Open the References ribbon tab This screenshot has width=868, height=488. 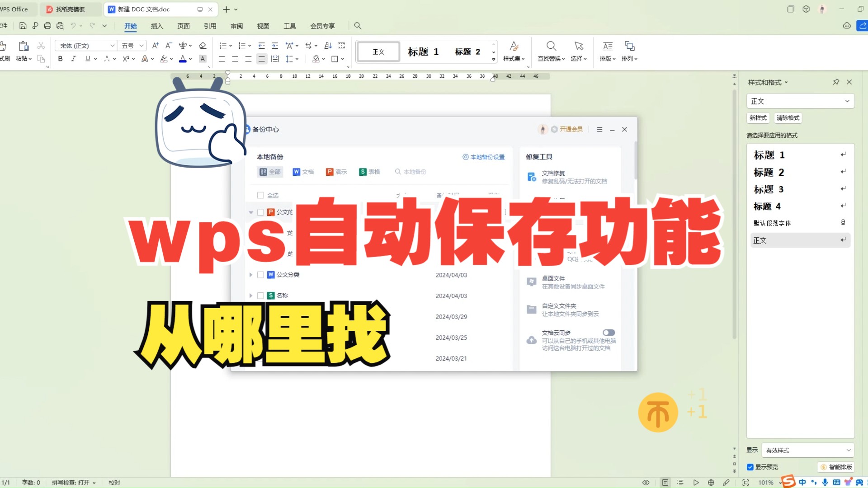tap(210, 26)
